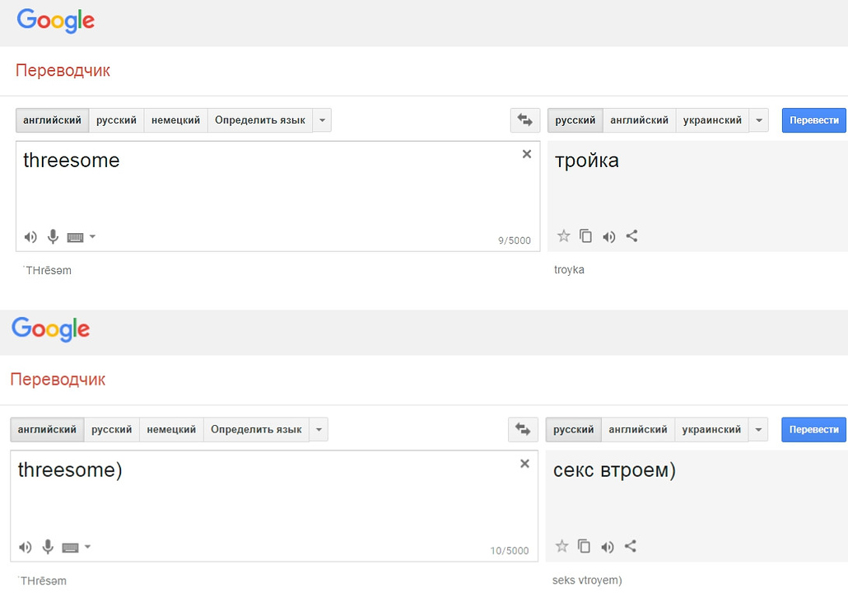Click the Перевести button beside the тройка translation

814,120
